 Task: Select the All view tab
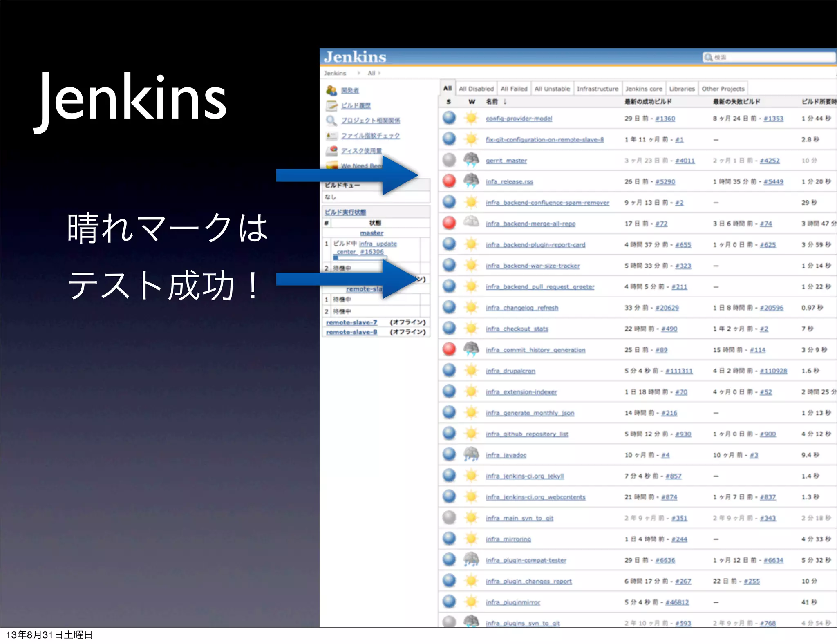(x=448, y=88)
